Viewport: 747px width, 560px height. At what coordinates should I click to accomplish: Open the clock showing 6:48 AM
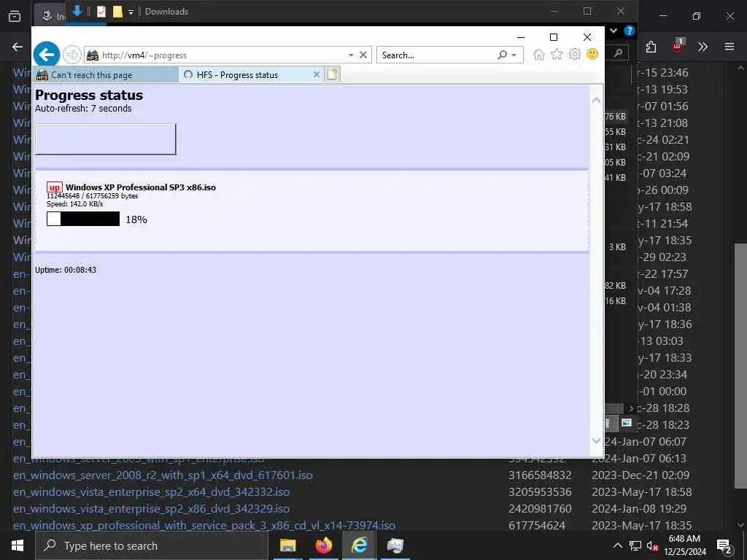click(x=684, y=545)
